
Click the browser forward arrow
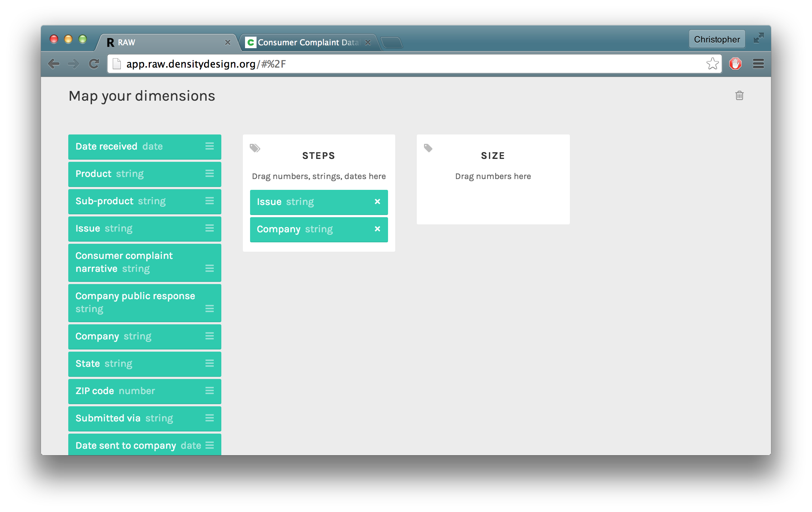click(x=74, y=64)
